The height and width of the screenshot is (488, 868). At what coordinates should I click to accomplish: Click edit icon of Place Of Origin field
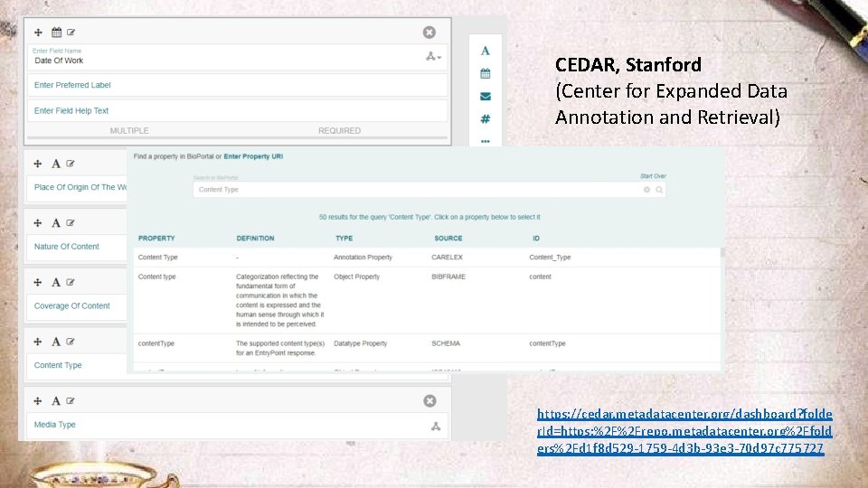(x=71, y=164)
